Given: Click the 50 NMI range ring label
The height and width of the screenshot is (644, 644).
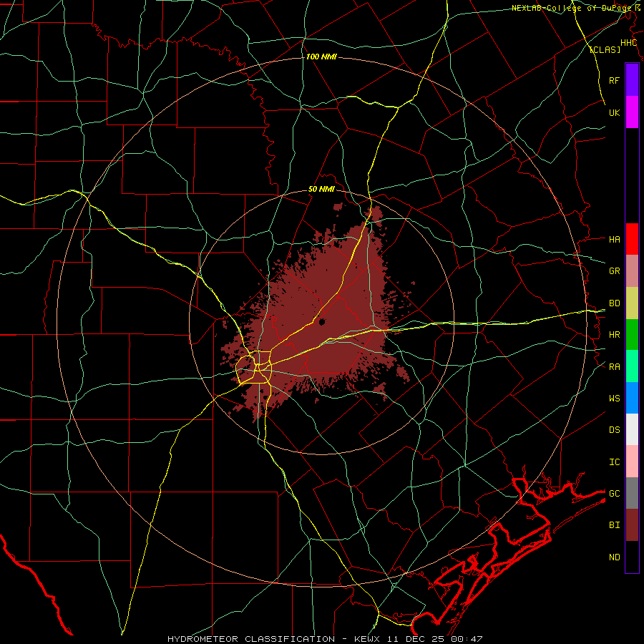Looking at the screenshot, I should [321, 190].
